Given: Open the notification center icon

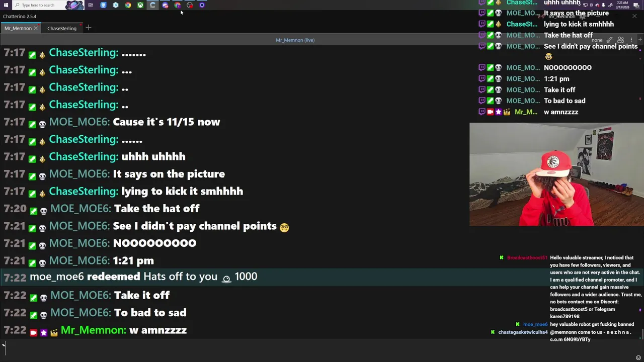Looking at the screenshot, I should 636,5.
